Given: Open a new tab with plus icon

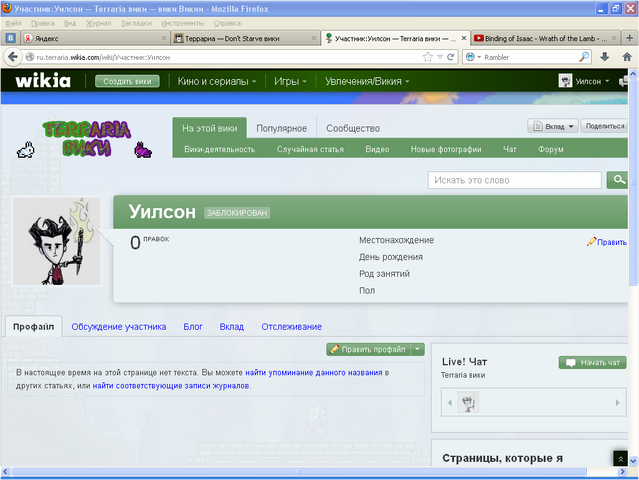Looking at the screenshot, I should [x=629, y=38].
